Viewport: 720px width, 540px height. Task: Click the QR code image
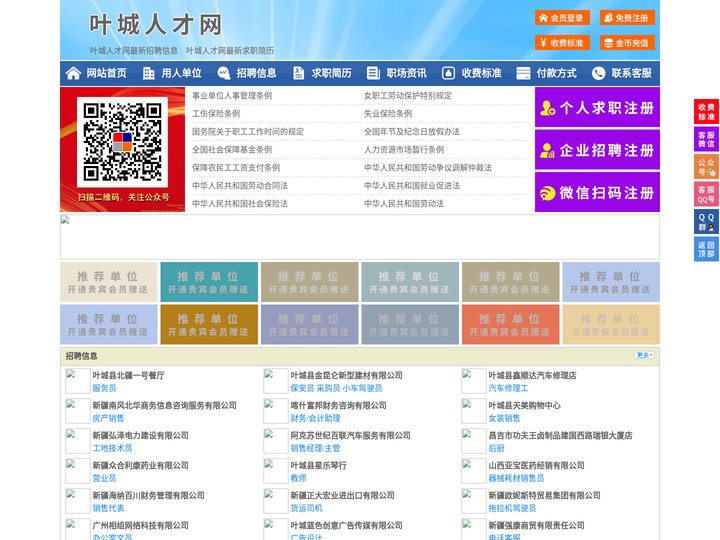pyautogui.click(x=123, y=142)
